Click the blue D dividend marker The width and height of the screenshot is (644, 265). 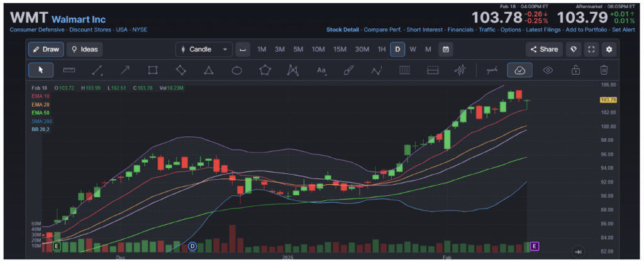click(192, 246)
